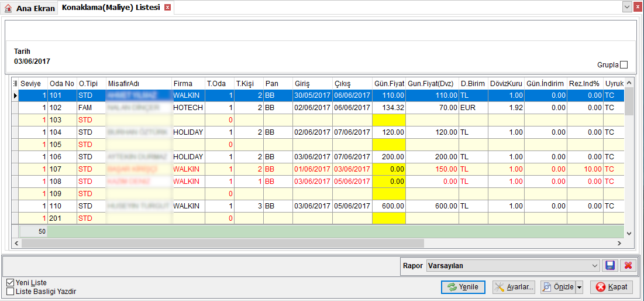Click the home icon on Ana Ekran tab
This screenshot has height=301, width=644.
coord(8,8)
